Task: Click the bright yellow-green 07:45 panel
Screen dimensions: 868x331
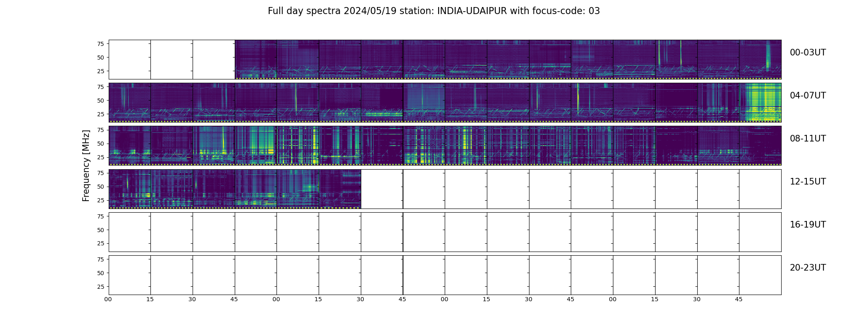Action: coord(760,103)
